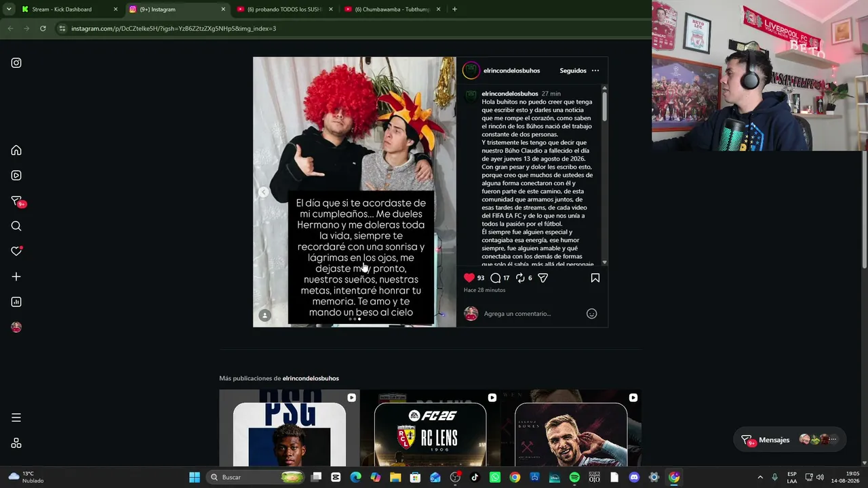Click elrincondelosbuhos link in Más publicaciones

click(x=311, y=378)
